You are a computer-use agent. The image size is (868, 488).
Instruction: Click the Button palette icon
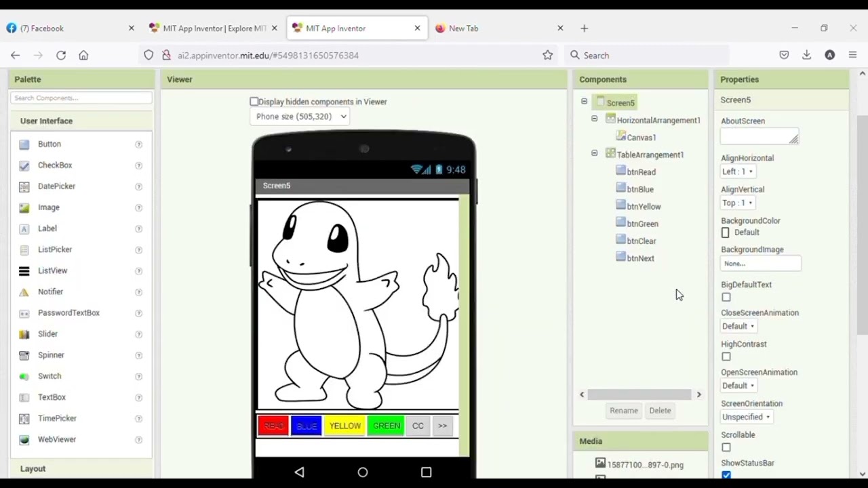24,144
